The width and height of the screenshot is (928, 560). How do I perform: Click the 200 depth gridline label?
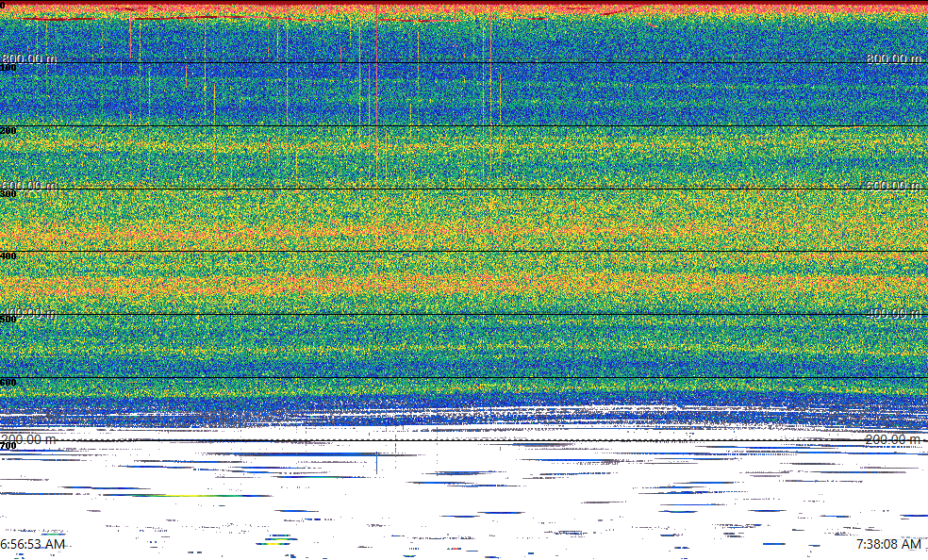pos(8,131)
